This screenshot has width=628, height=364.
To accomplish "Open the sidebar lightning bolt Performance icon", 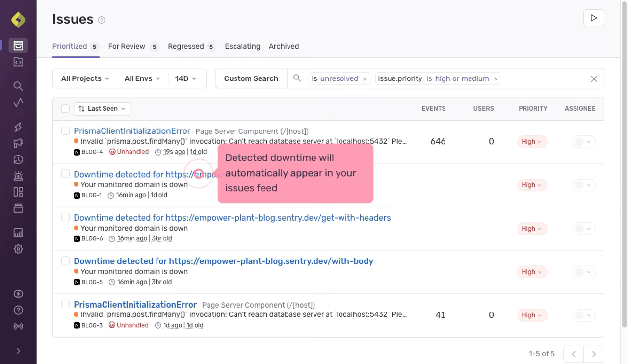I will 18,127.
